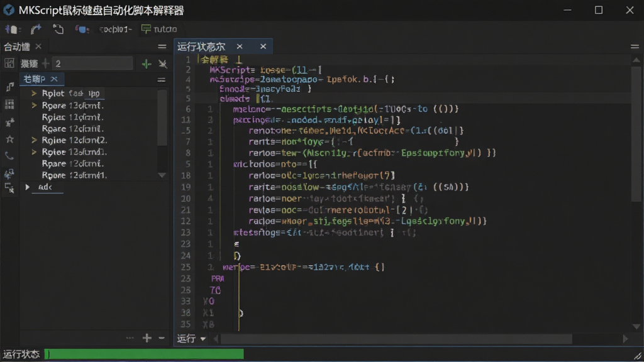Viewport: 644px width, 362px height.
Task: Click the 'PRA' text in the editor
Action: point(218,278)
